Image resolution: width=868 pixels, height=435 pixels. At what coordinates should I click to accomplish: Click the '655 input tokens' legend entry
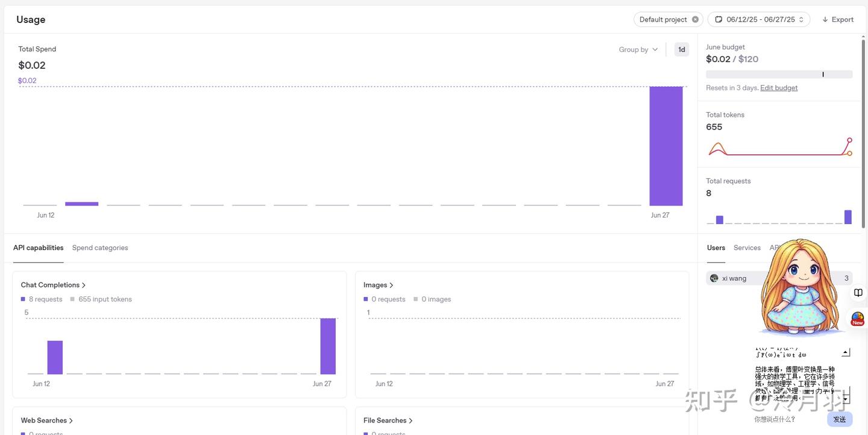coord(101,299)
